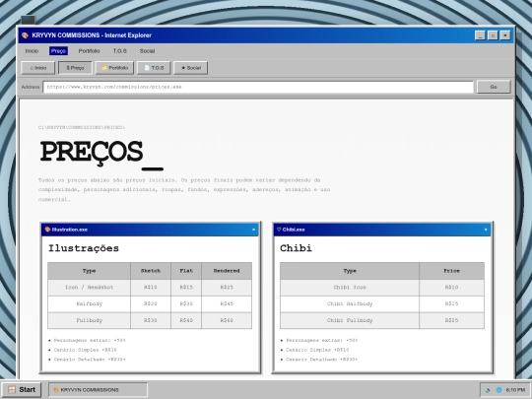Click the Fullbody row label in Ilustrações

pyautogui.click(x=90, y=320)
